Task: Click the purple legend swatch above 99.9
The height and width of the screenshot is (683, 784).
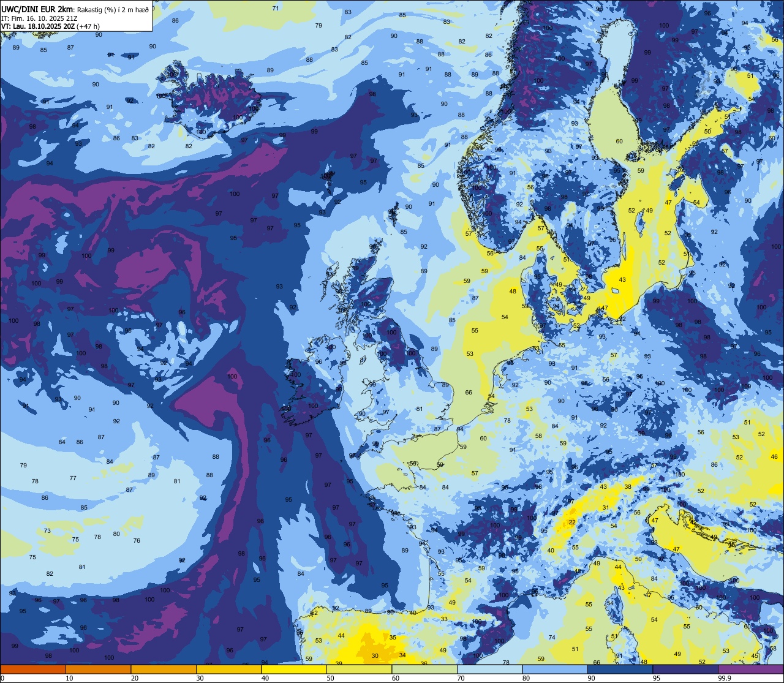Action: pos(751,669)
